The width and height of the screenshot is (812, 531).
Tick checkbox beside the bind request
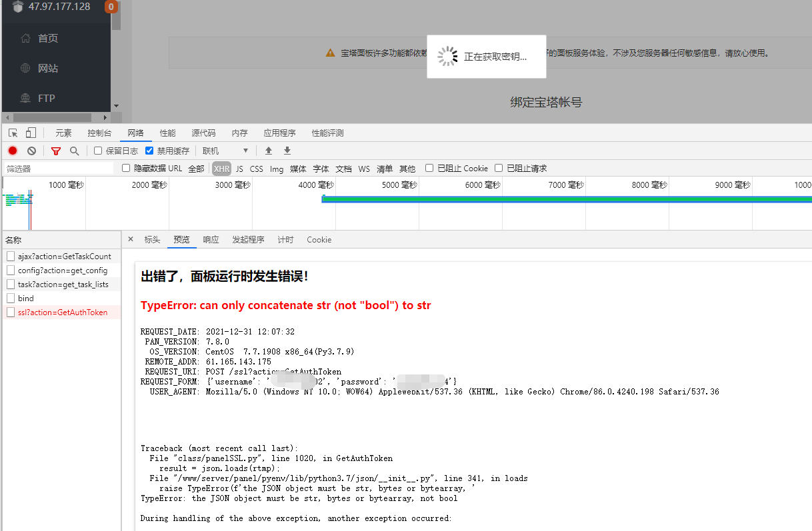tap(11, 298)
